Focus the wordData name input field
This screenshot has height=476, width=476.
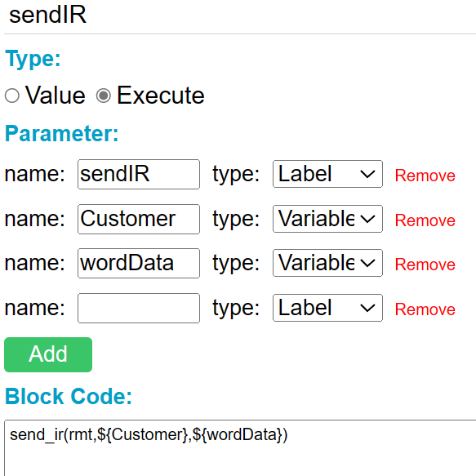(139, 263)
